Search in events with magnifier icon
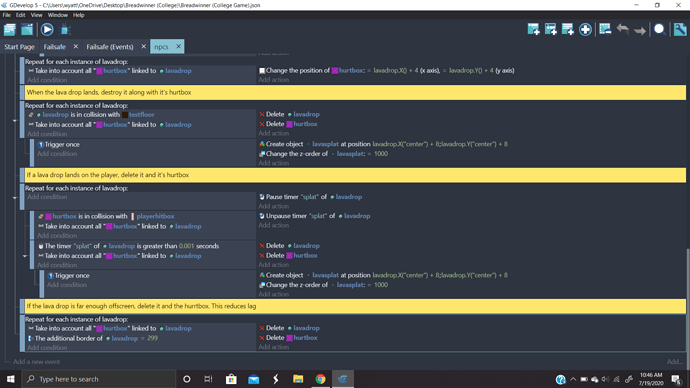Screen dimensions: 690x388 (x=659, y=29)
